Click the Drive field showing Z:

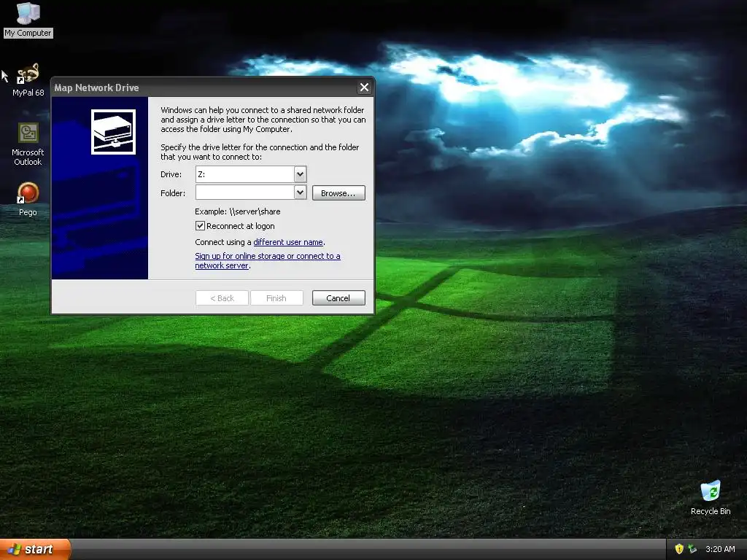coord(245,174)
